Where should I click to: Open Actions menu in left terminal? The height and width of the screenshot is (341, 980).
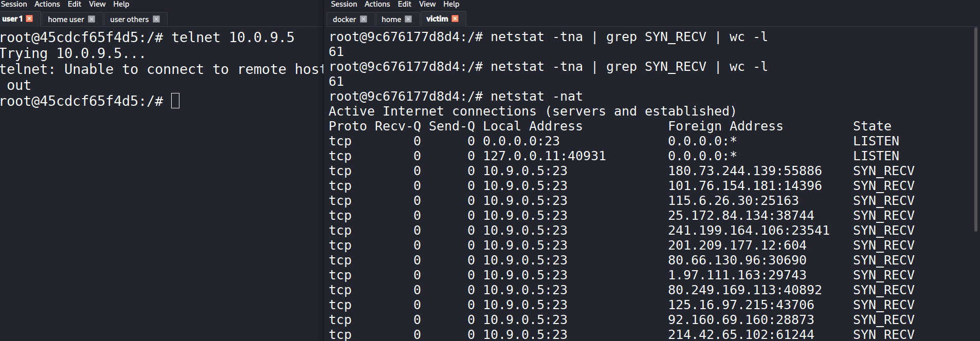(x=47, y=4)
